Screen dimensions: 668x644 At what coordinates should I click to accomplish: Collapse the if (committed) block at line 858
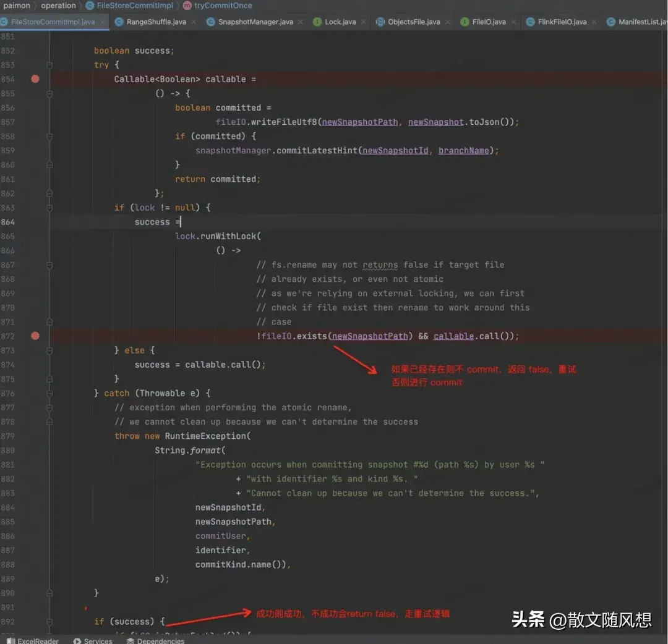tap(49, 137)
